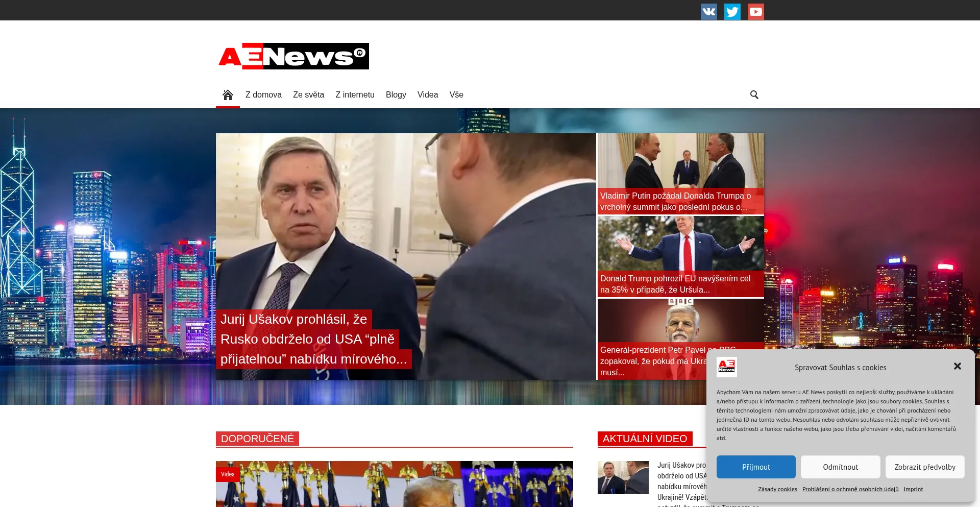Viewport: 980px width, 507px height.
Task: Open the VK social media icon
Action: (x=708, y=11)
